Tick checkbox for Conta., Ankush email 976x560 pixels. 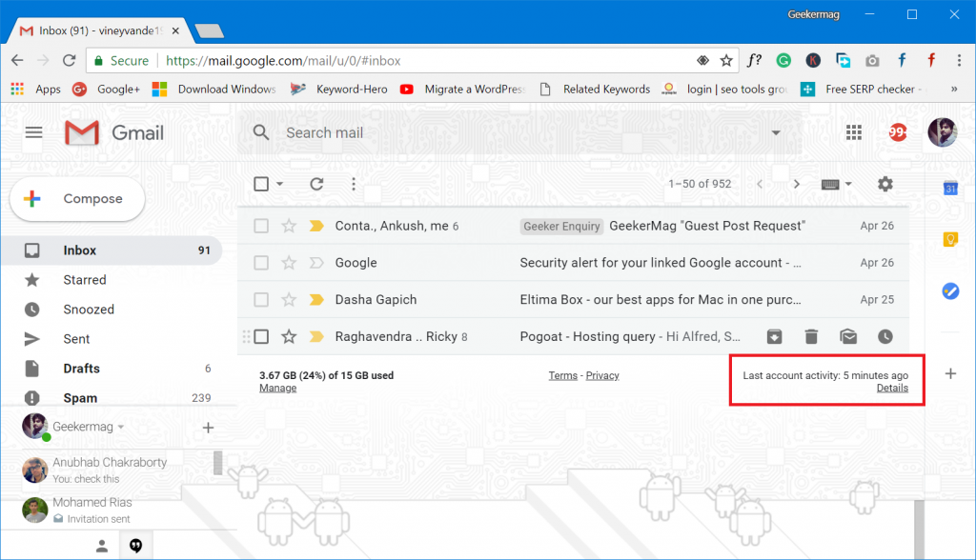(261, 226)
